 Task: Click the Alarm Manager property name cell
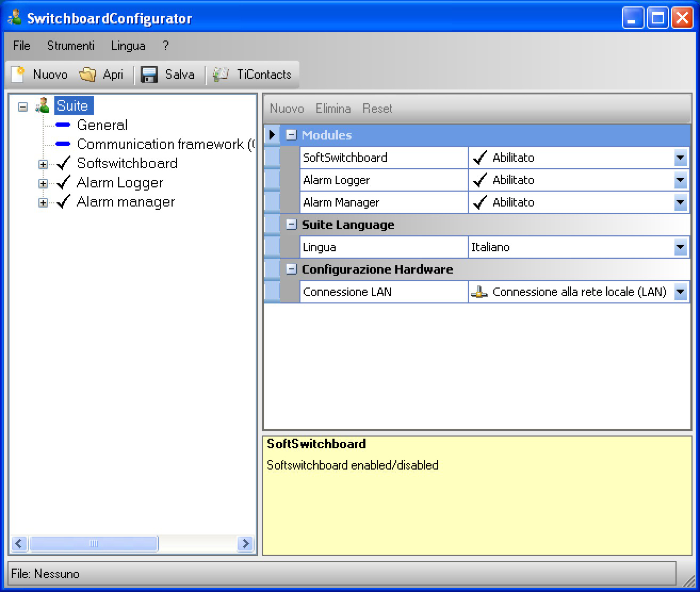pyautogui.click(x=384, y=202)
